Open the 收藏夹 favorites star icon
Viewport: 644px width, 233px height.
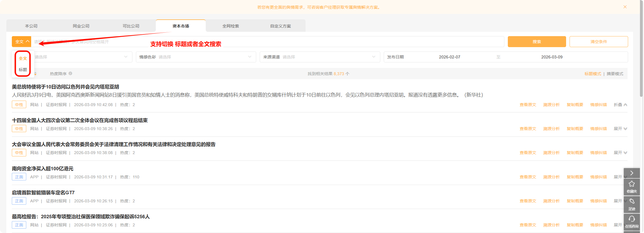632,186
